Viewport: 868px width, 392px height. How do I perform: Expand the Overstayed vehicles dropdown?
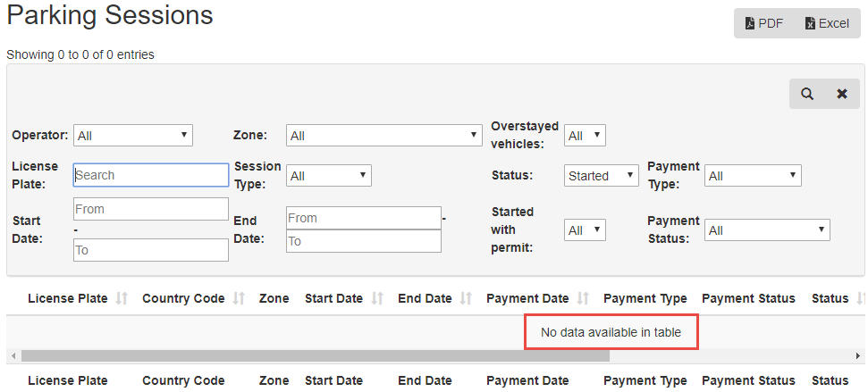[586, 136]
